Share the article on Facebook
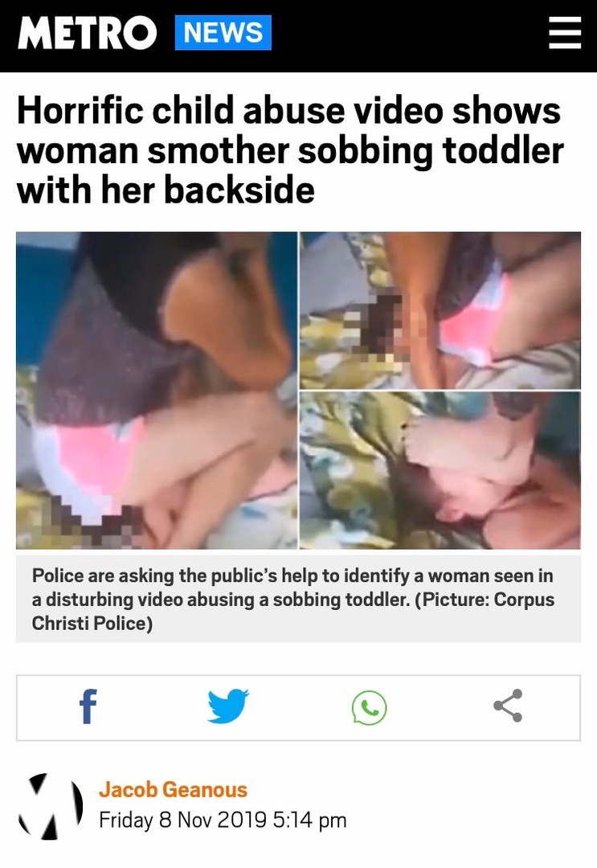Viewport: 597px width, 868px height. click(88, 707)
